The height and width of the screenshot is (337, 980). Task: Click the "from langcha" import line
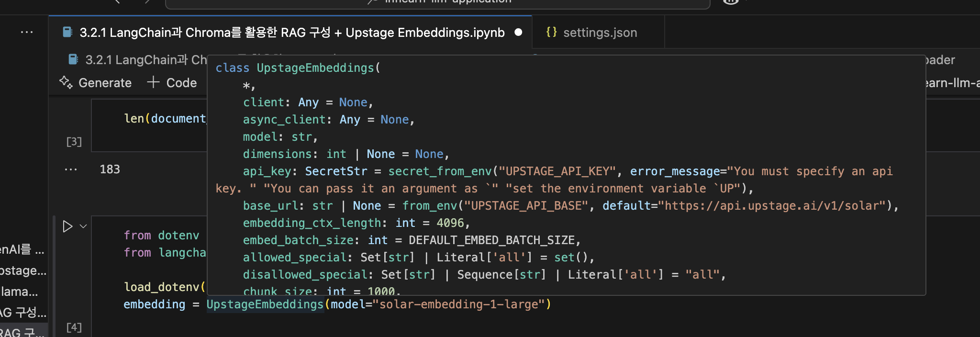click(165, 253)
